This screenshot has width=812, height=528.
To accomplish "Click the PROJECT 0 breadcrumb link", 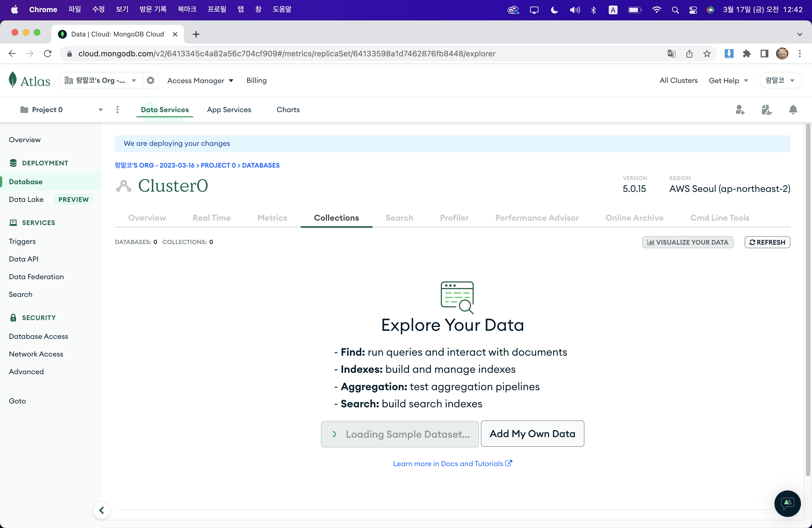I will pyautogui.click(x=218, y=165).
